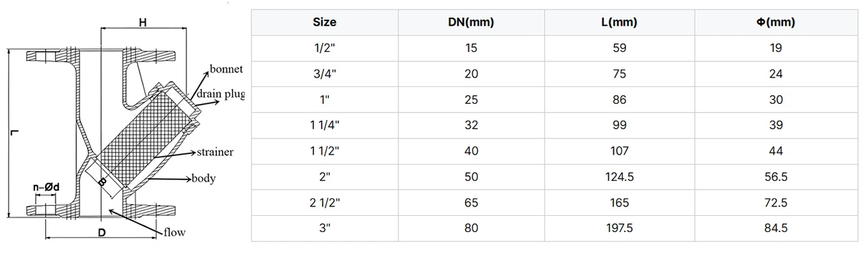Click the drain plug label

220,94
